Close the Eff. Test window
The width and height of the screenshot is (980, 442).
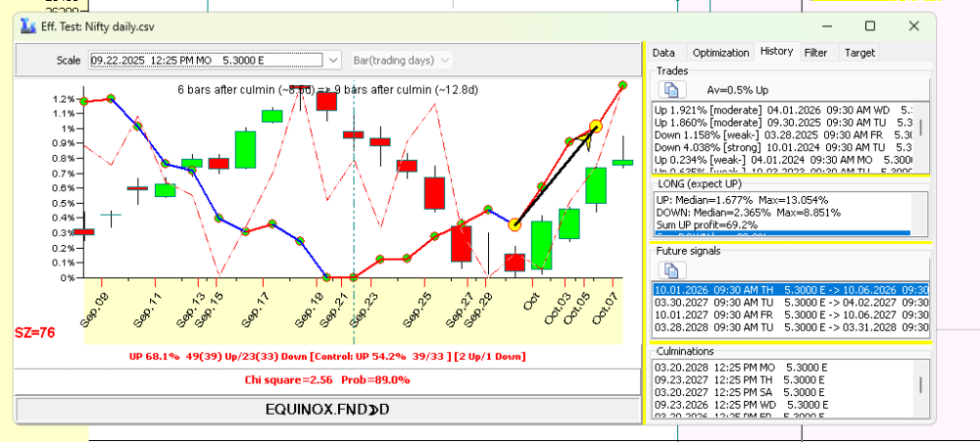coord(913,26)
